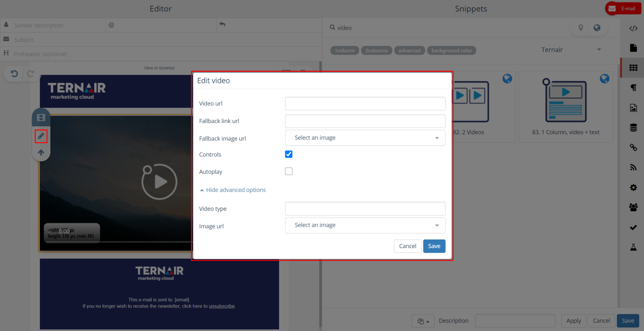This screenshot has height=331, width=644.
Task: Click the Ternair logo in email header
Action: pos(77,91)
